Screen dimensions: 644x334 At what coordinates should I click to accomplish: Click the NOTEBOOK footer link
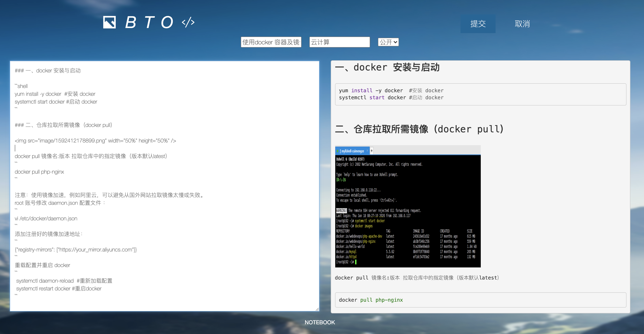(x=320, y=322)
